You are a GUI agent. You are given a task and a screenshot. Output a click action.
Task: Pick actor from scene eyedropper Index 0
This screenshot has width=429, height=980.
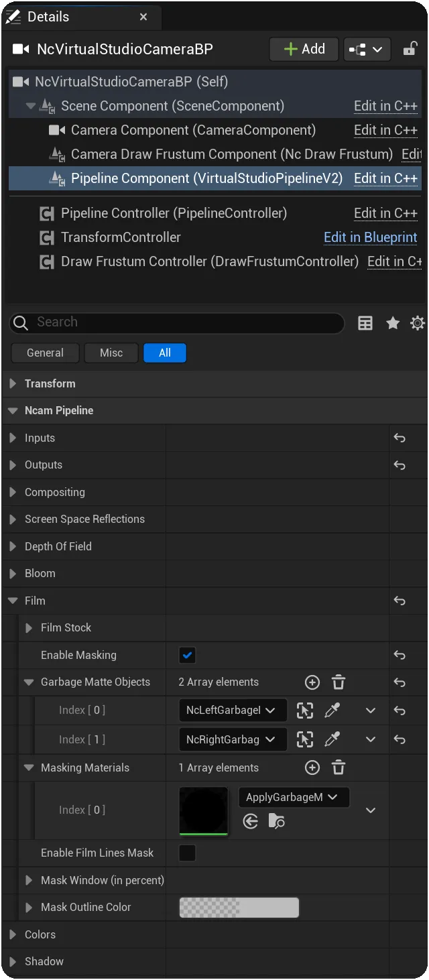(332, 710)
